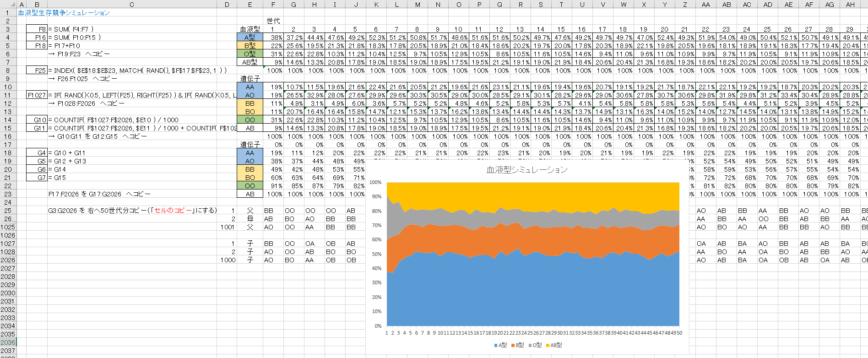Image resolution: width=868 pixels, height=358 pixels.
Task: Select the 母 cell in row 26
Action: click(250, 219)
